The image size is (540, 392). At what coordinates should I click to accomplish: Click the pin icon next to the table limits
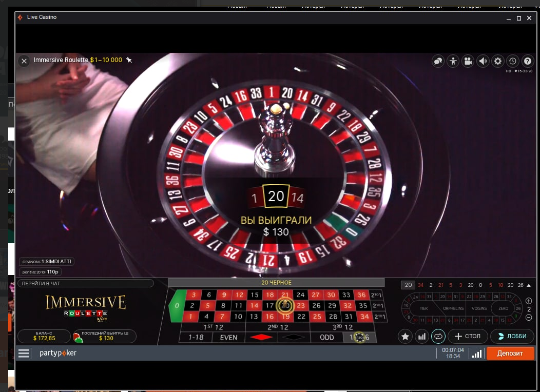tap(129, 60)
